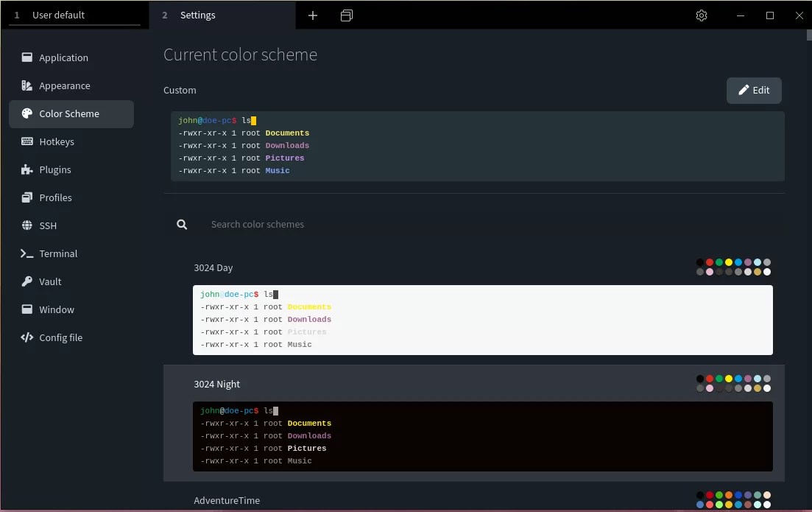Click the settings gear icon in title bar

(x=701, y=15)
